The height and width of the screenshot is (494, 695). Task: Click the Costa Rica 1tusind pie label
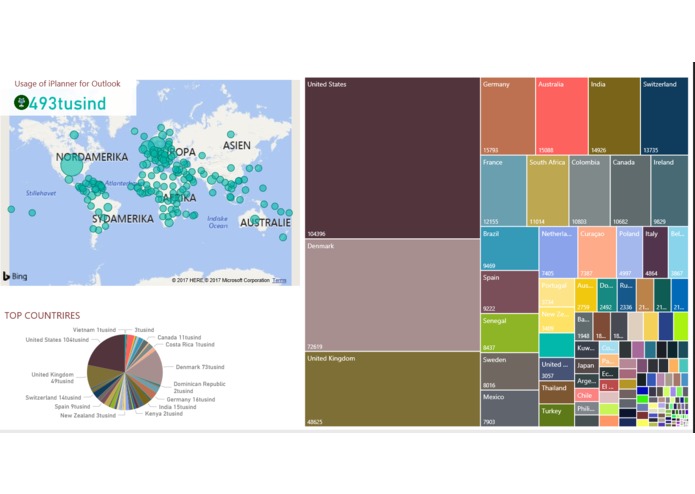(190, 344)
